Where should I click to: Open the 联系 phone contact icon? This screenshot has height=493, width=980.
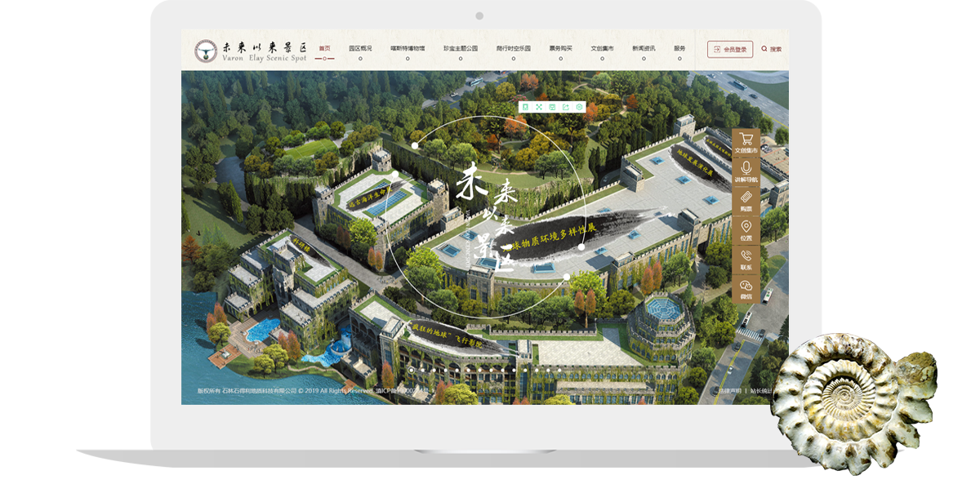tap(746, 258)
